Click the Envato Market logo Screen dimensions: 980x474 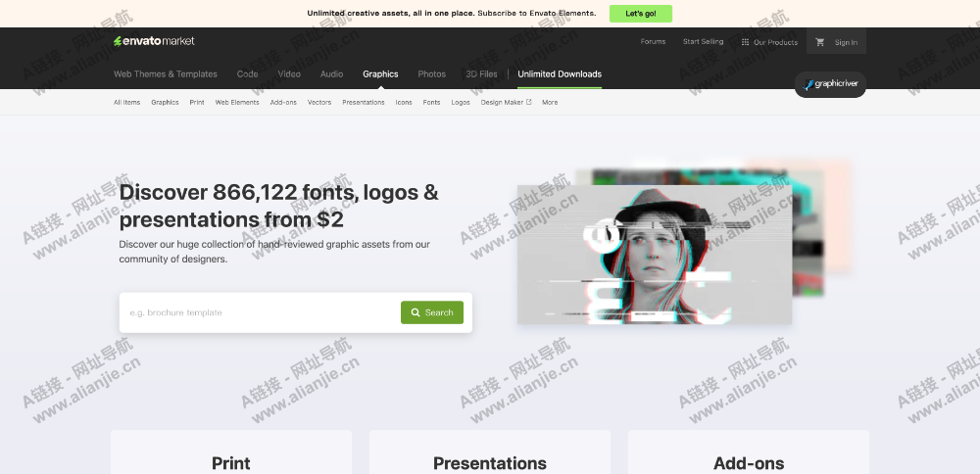[154, 41]
